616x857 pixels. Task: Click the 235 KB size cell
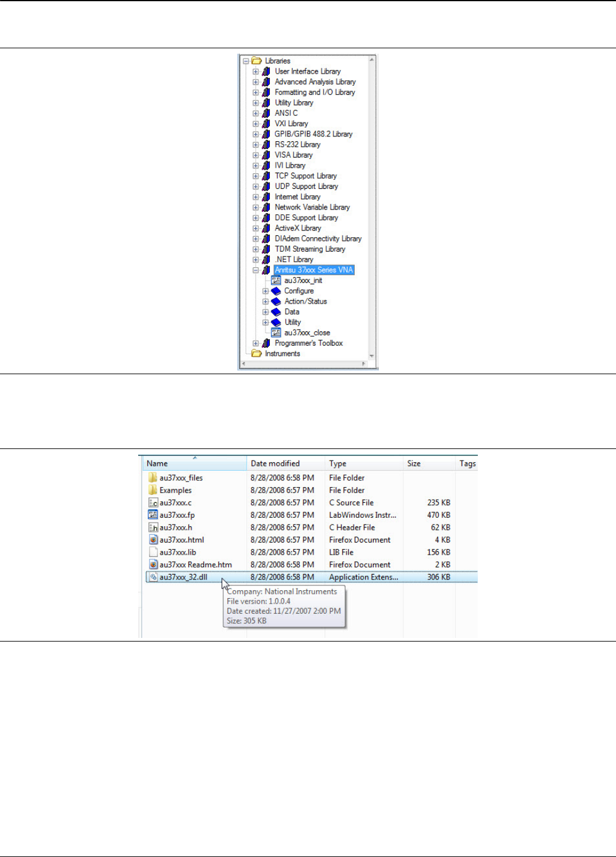point(439,503)
